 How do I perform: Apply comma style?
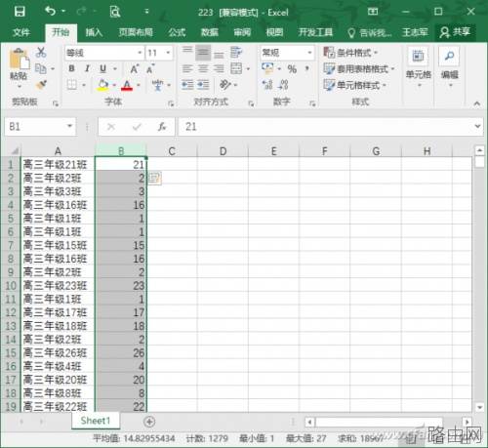pos(306,68)
